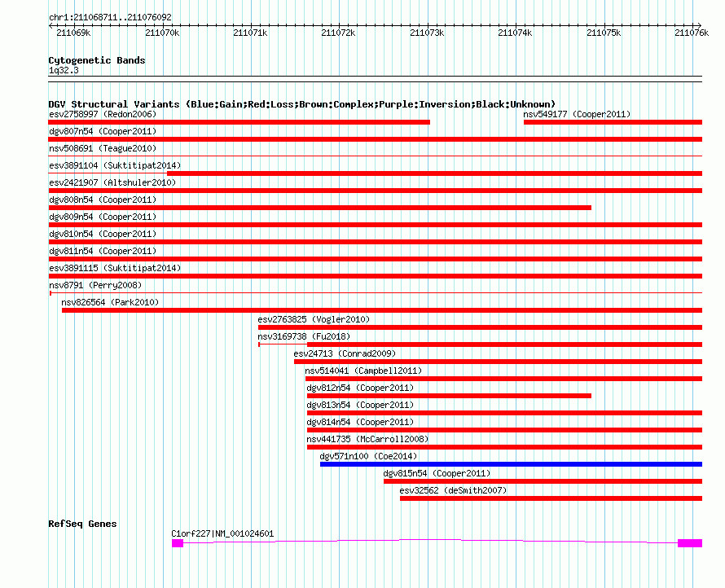The image size is (725, 588).
Task: Select the nsv549177 (Cooper2011) variant label
Action: point(577,114)
